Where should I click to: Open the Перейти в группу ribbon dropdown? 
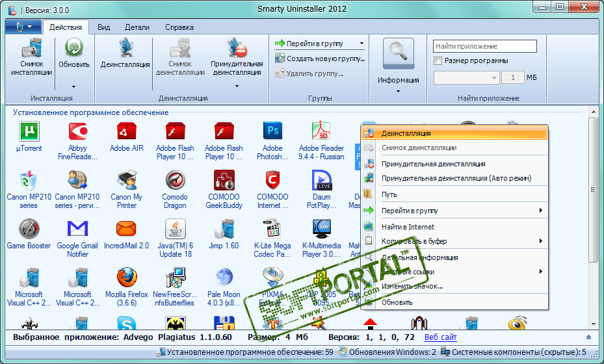coord(361,44)
